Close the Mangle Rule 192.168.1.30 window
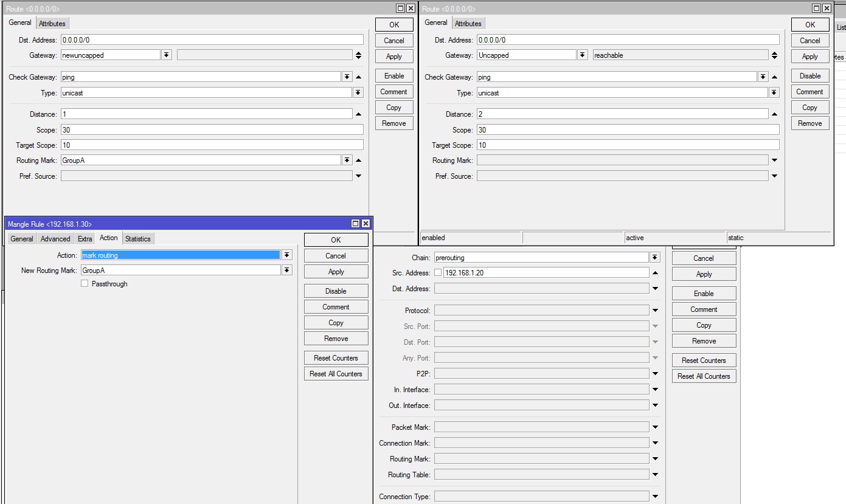846x504 pixels. (366, 224)
